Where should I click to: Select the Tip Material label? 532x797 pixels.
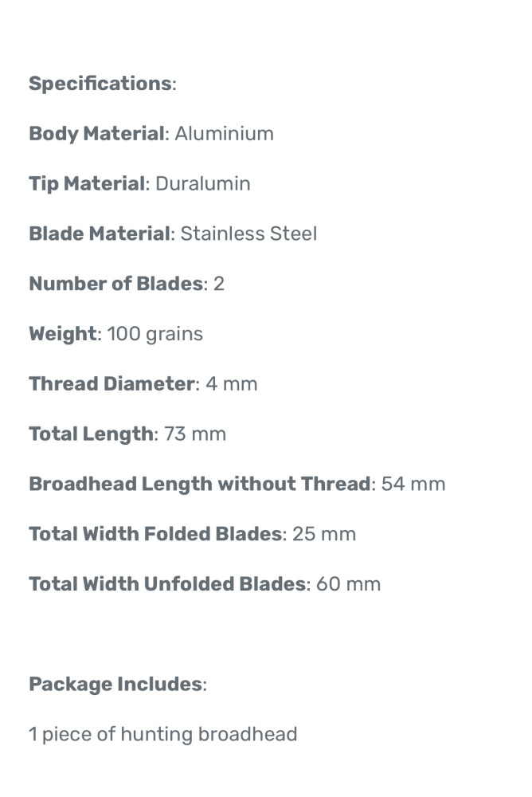[x=88, y=184]
